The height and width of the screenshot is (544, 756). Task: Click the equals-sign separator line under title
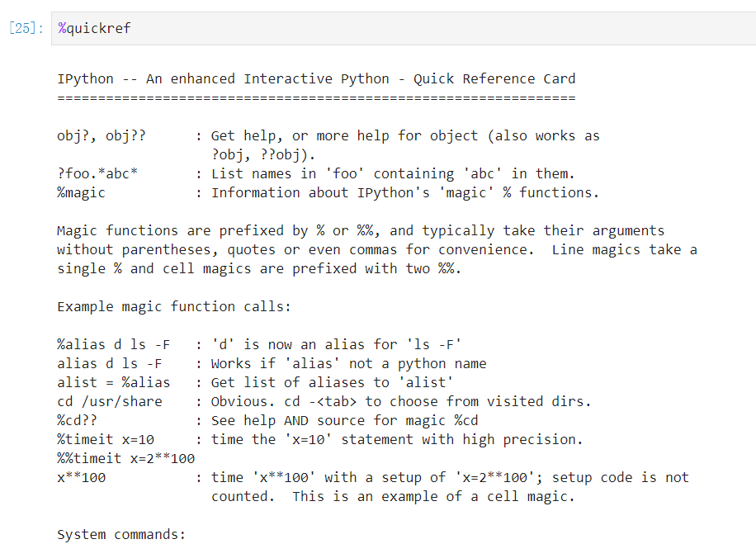pyautogui.click(x=316, y=98)
